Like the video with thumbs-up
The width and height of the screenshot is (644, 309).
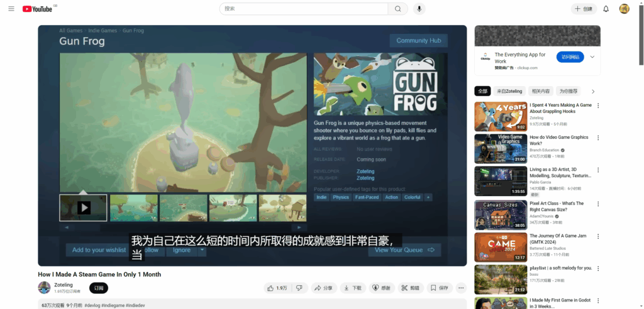pyautogui.click(x=277, y=288)
